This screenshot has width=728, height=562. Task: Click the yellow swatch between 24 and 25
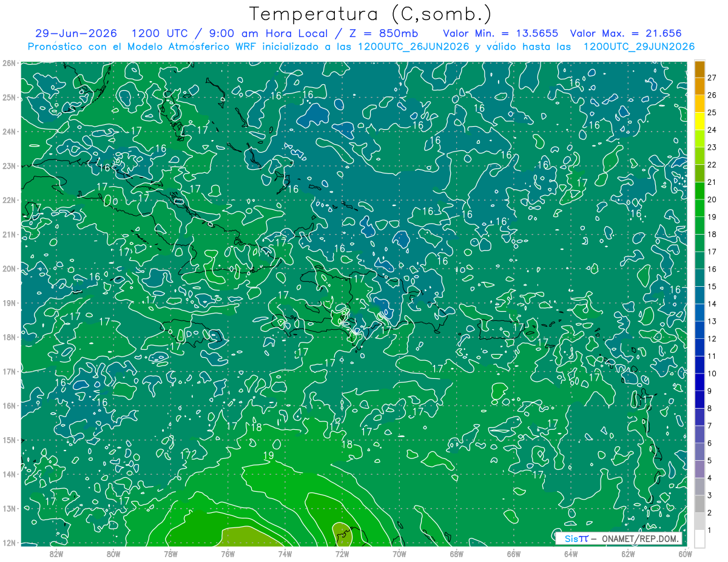(700, 121)
